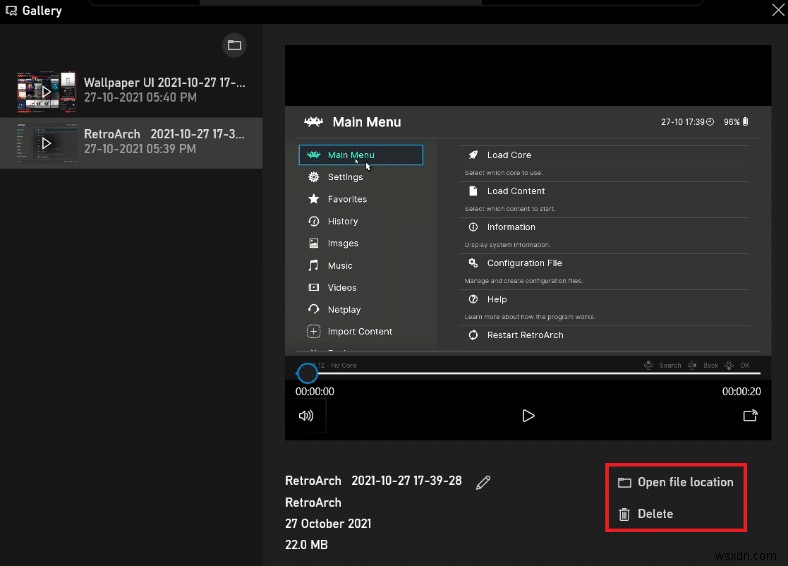
Task: Click the 00:00:20 duration label
Action: click(741, 392)
